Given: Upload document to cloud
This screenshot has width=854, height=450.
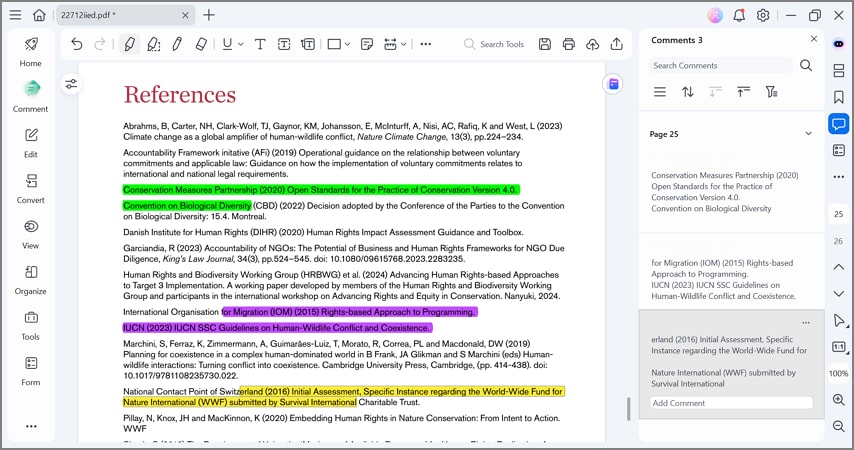Looking at the screenshot, I should (x=593, y=44).
